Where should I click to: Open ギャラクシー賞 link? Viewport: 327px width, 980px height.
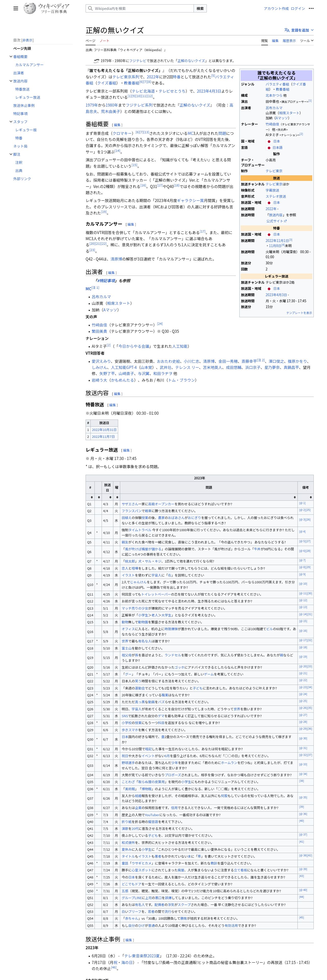tap(190, 200)
